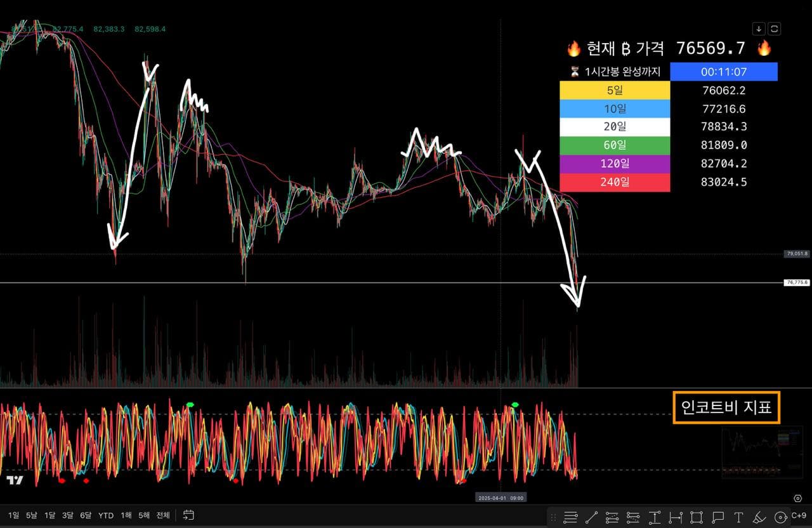
Task: Click the chart settings gear icon
Action: 798,499
